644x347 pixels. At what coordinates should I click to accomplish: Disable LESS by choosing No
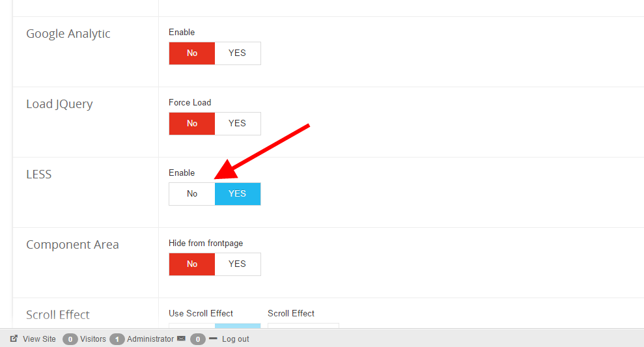192,194
